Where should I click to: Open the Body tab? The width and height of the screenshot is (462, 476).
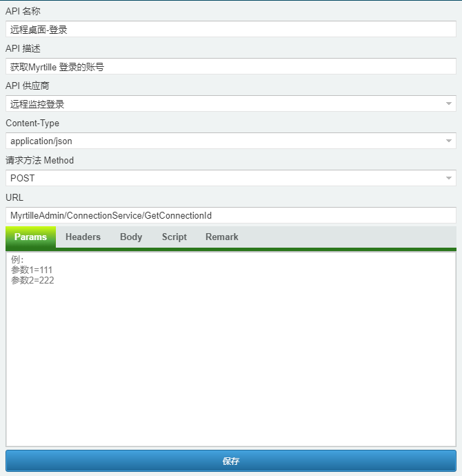pos(131,237)
